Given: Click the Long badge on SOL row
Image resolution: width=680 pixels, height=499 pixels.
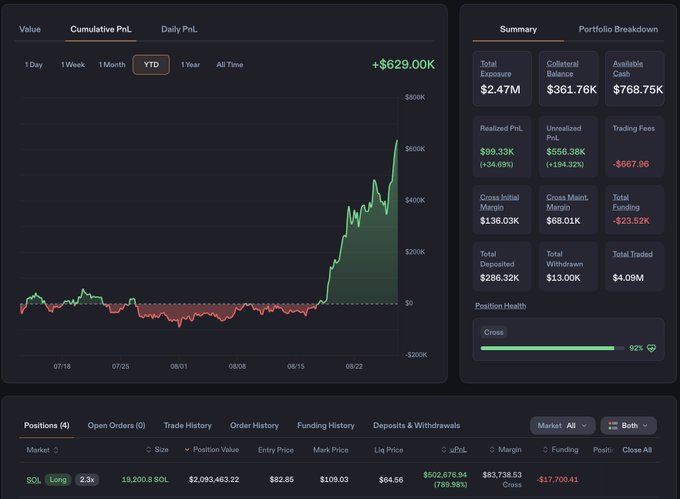Looking at the screenshot, I should click(58, 479).
